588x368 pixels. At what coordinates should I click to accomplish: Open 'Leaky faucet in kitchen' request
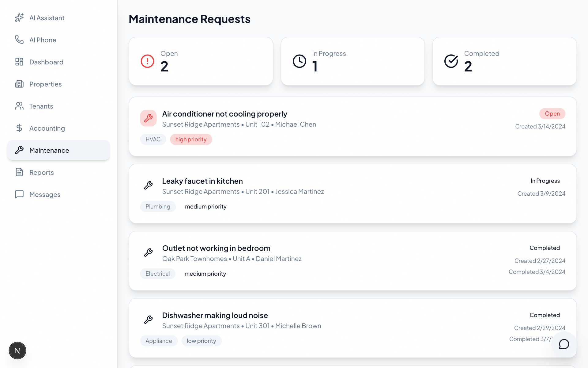pyautogui.click(x=202, y=181)
